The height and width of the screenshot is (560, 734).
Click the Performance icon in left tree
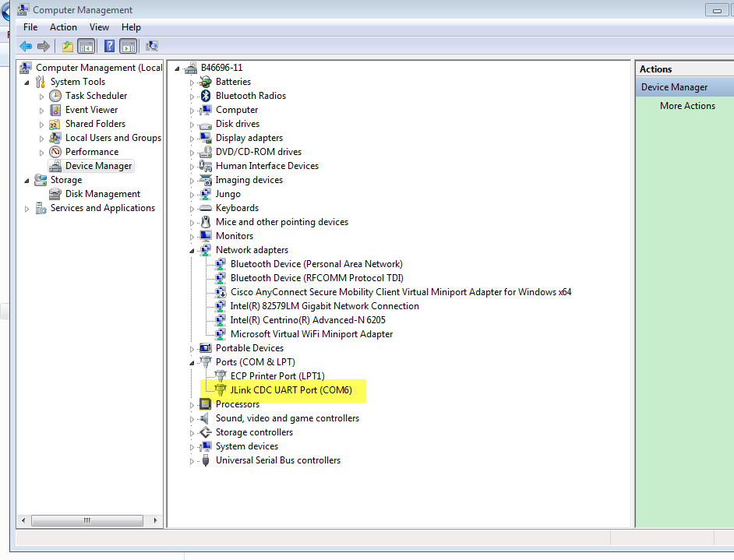coord(55,152)
